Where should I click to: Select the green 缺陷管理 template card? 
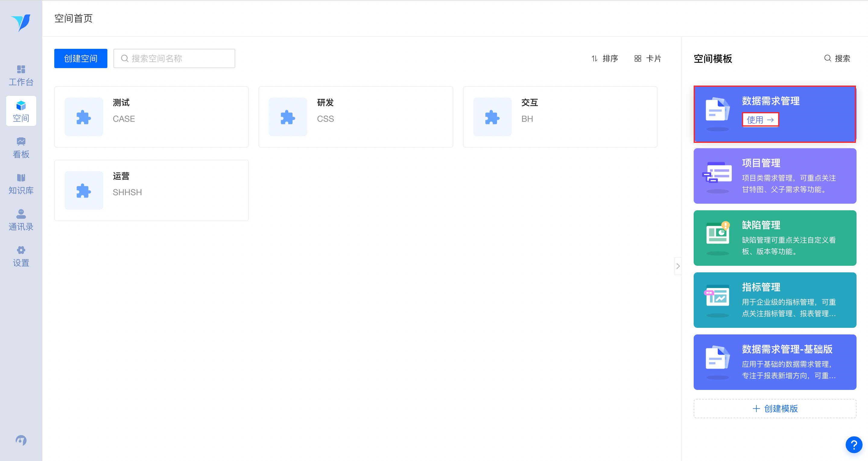tap(775, 238)
